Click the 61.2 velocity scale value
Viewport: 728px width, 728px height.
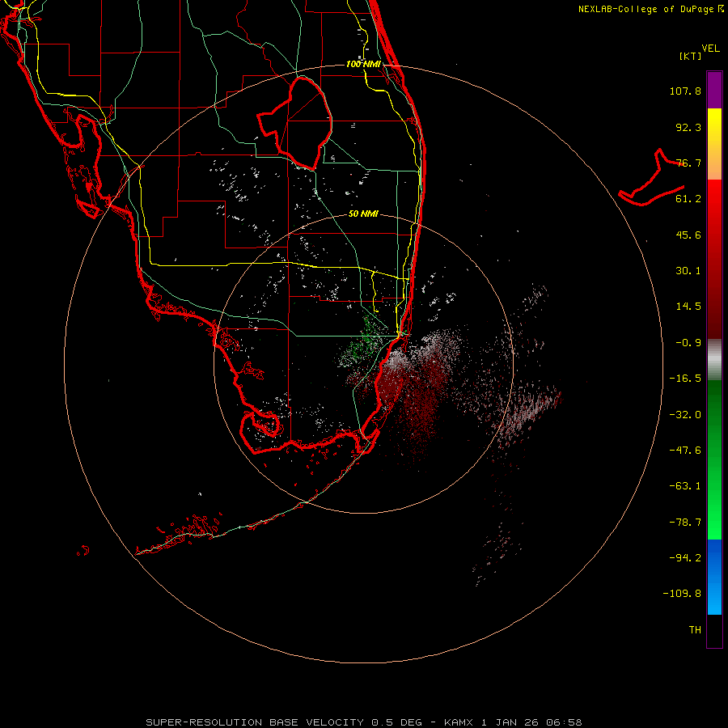click(688, 199)
